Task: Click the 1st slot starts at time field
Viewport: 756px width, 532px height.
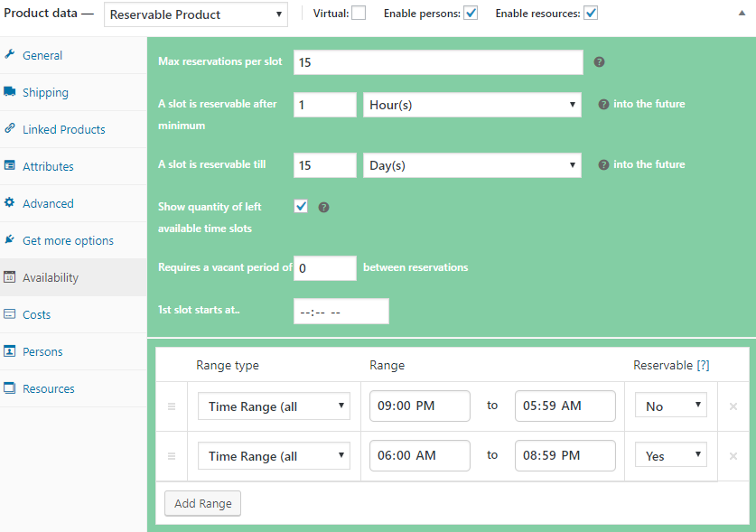Action: (x=341, y=312)
